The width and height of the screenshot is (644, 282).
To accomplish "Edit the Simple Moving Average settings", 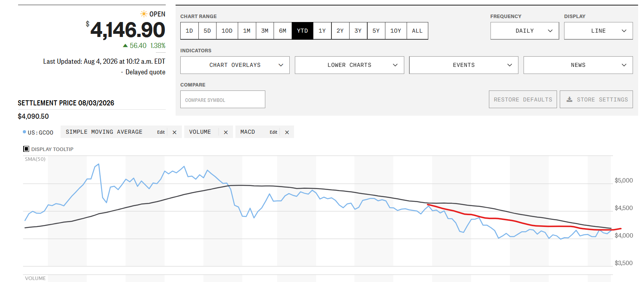I will 161,132.
